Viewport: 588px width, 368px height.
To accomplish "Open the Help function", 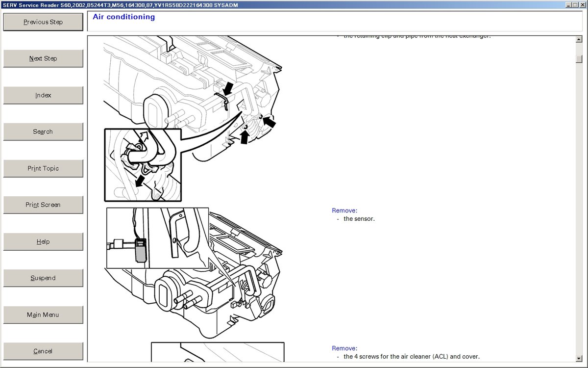I will [x=43, y=241].
